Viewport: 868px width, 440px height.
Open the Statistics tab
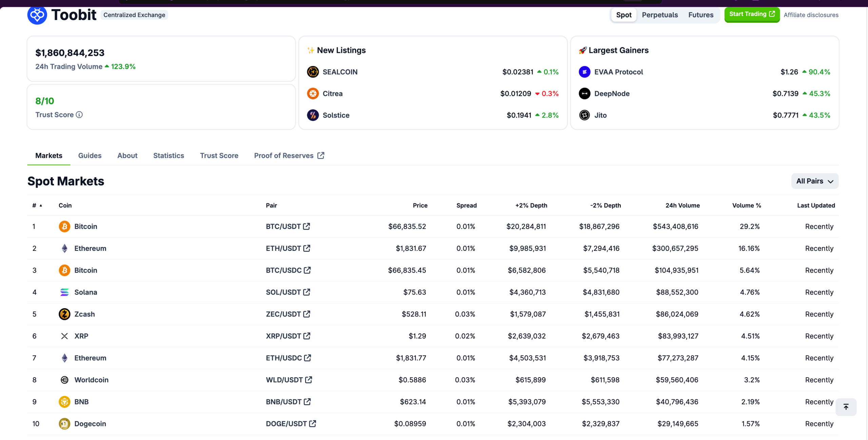[169, 156]
